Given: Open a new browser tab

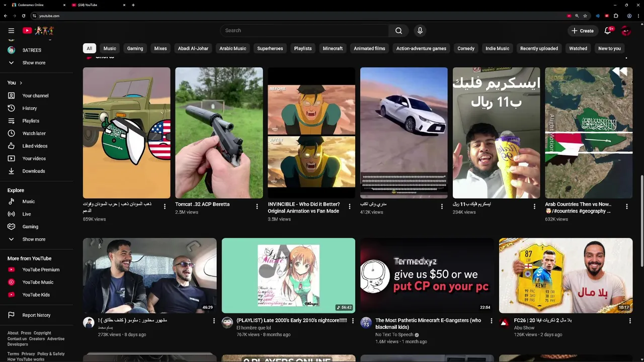Looking at the screenshot, I should [133, 5].
